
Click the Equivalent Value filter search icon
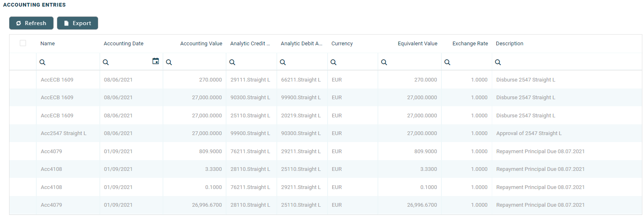pos(384,62)
